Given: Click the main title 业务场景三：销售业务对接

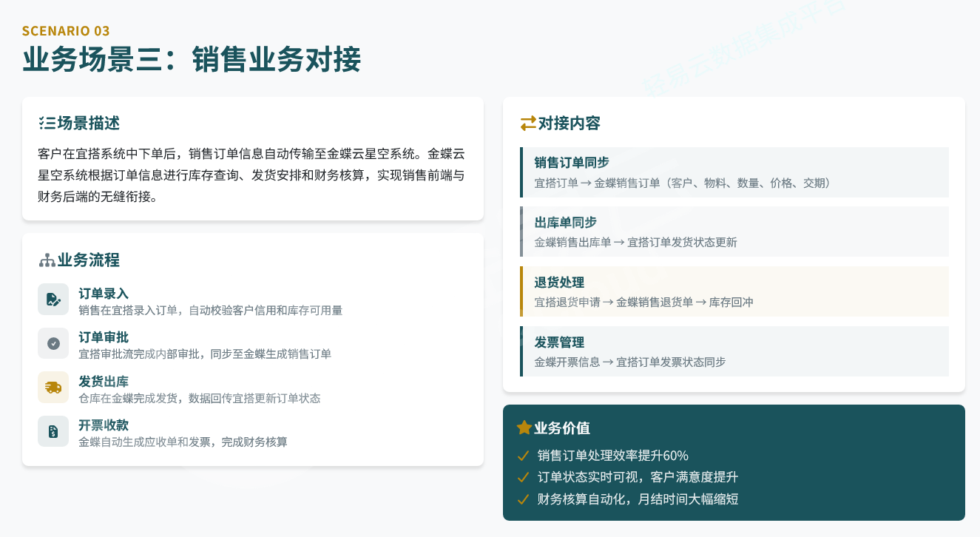Looking at the screenshot, I should point(192,60).
